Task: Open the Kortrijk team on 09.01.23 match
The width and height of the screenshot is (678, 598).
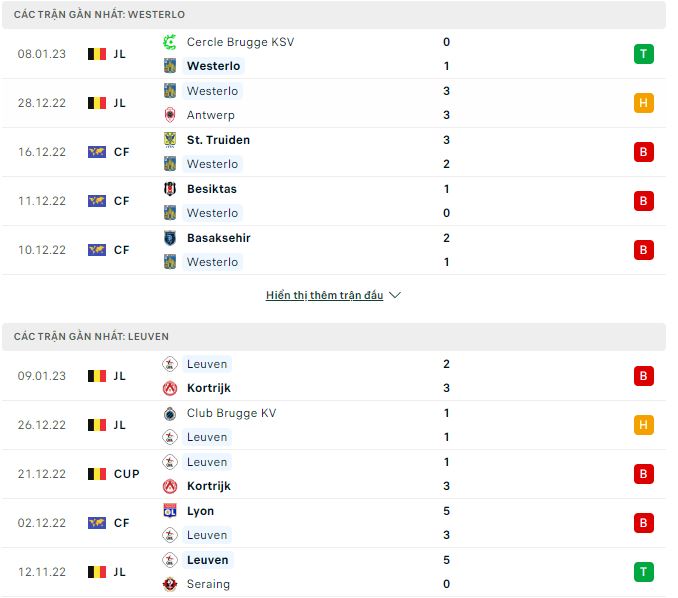Action: (x=208, y=388)
